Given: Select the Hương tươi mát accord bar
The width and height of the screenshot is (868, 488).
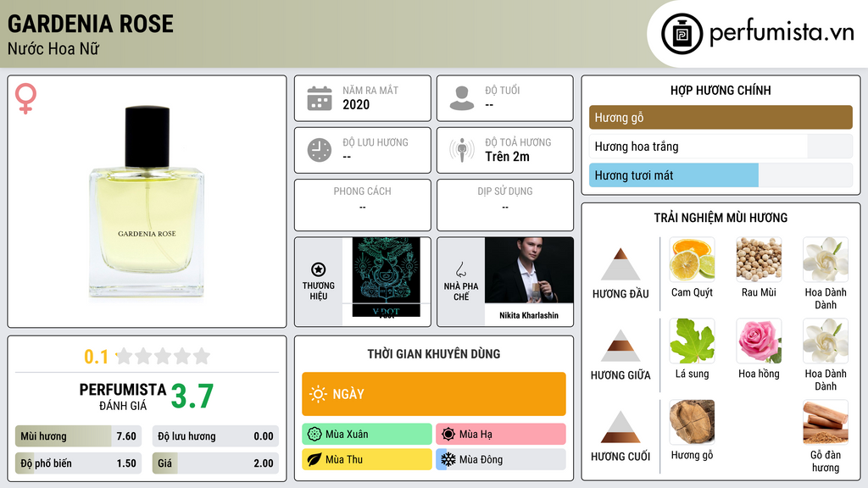Looking at the screenshot, I should [721, 175].
